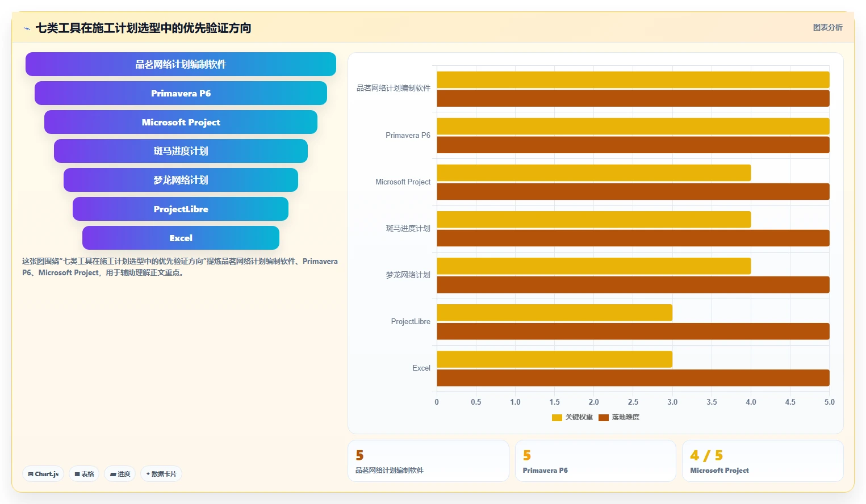The height and width of the screenshot is (504, 866).
Task: Click the title 七类工具在施工计划选型中的优先验证方向
Action: pos(143,28)
